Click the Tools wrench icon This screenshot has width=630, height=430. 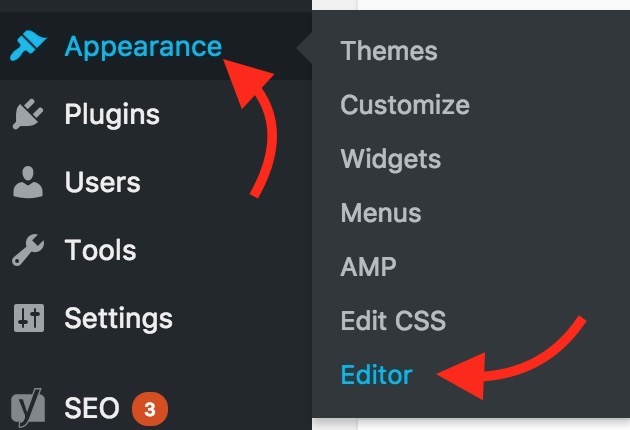[x=27, y=250]
